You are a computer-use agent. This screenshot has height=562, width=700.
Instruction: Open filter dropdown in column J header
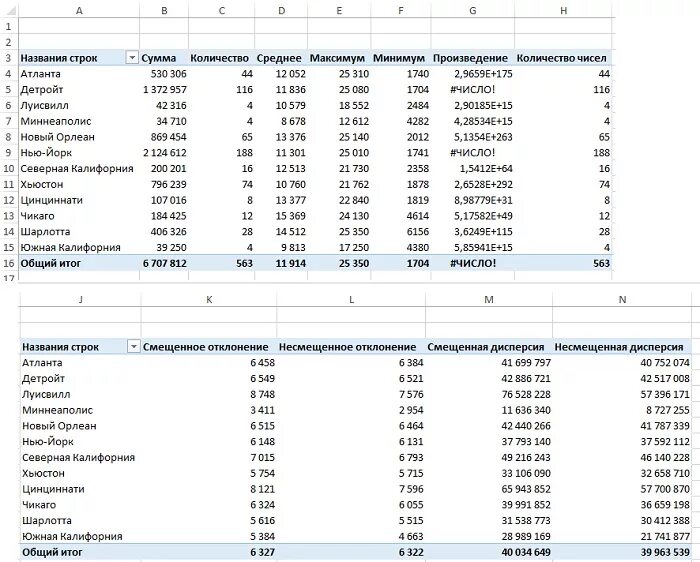pos(133,346)
